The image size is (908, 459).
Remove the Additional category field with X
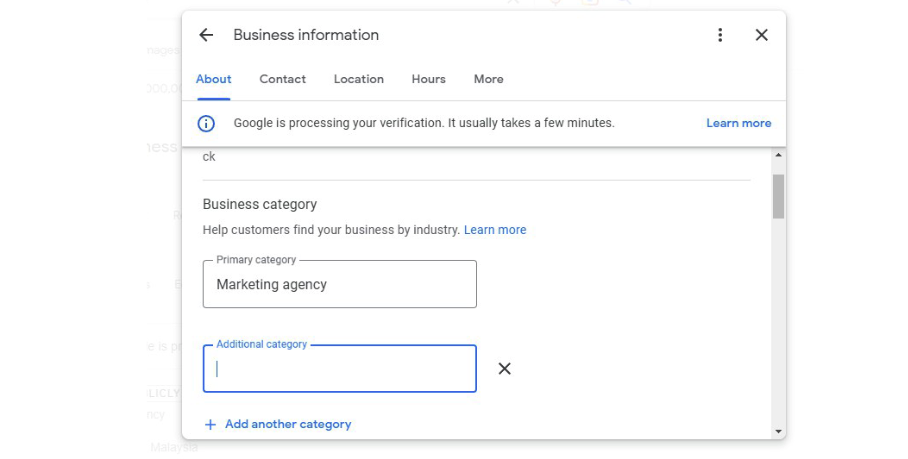point(505,369)
